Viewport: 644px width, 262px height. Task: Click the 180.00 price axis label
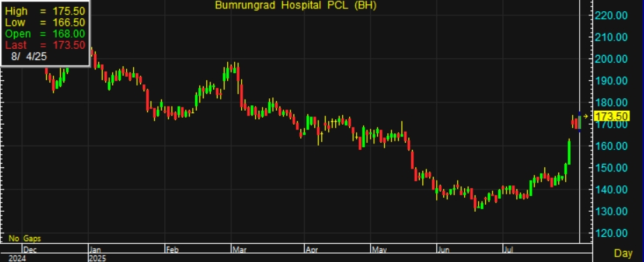point(611,102)
